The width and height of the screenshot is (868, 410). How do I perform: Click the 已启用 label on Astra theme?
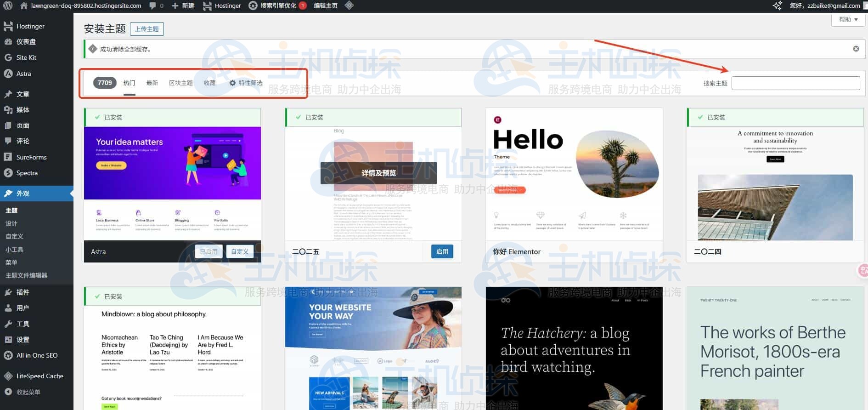[x=209, y=251]
